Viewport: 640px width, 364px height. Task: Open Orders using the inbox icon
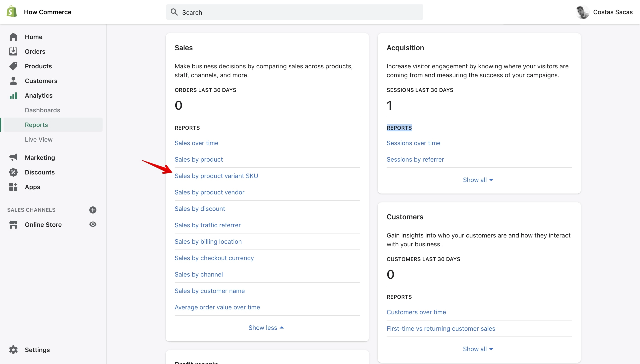click(13, 51)
